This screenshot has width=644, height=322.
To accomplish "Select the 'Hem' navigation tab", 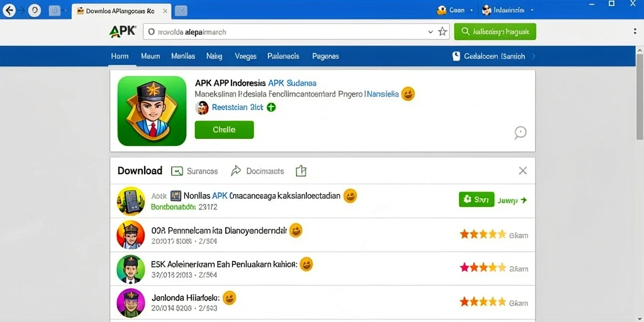I will tap(119, 56).
